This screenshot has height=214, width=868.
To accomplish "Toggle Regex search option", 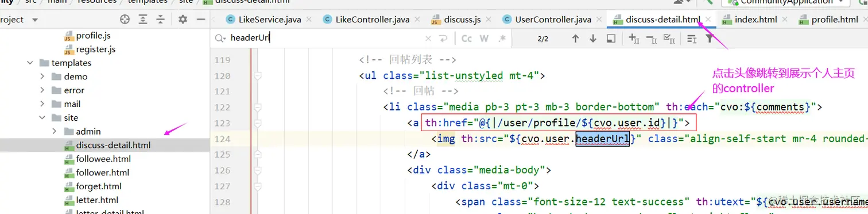I will click(x=502, y=39).
